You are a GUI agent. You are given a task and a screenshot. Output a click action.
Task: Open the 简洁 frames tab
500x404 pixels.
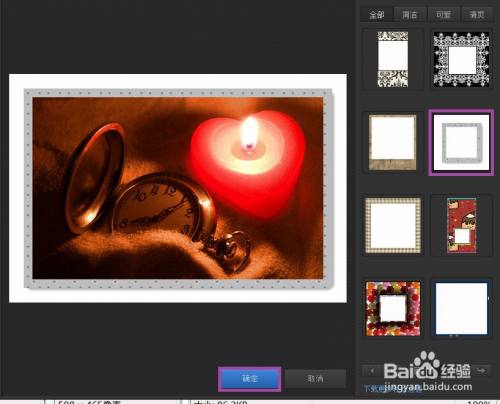pos(410,15)
